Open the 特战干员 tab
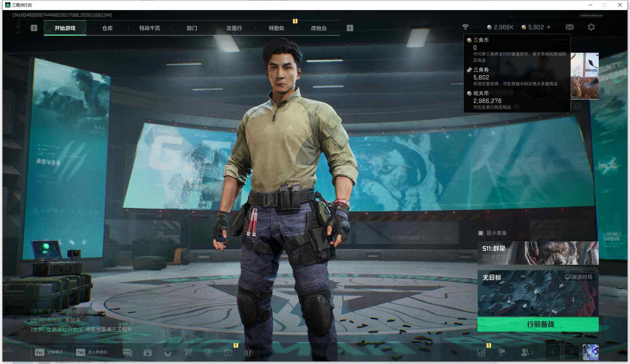The height and width of the screenshot is (364, 630). (x=150, y=28)
